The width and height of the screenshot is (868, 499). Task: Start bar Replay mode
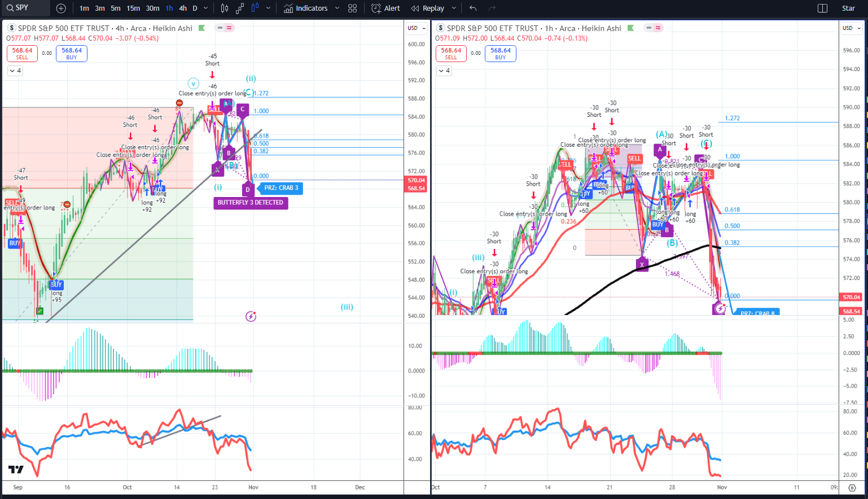tap(428, 8)
